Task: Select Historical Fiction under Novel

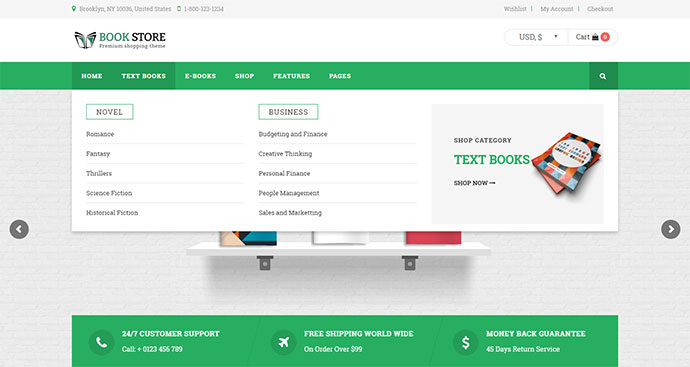Action: (x=112, y=213)
